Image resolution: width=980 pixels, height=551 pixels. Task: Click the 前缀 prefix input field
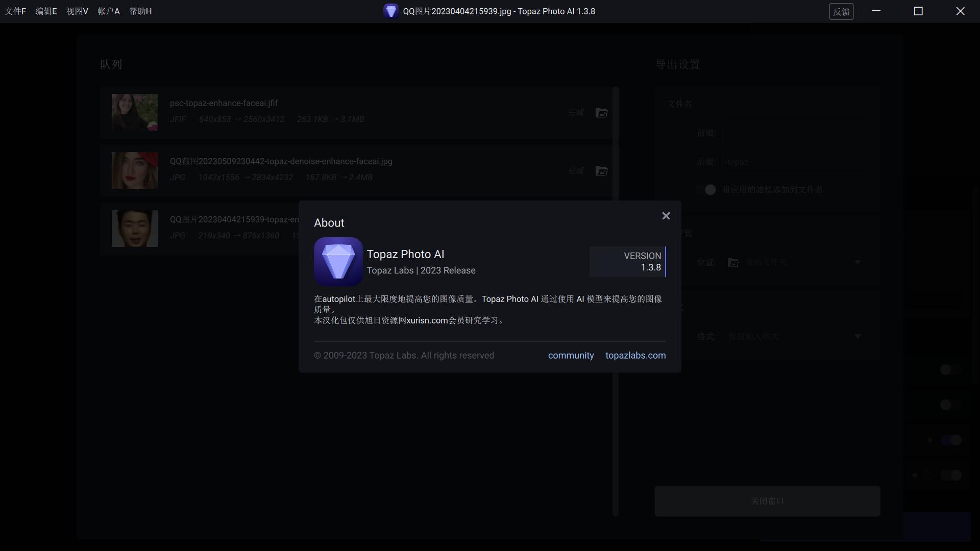pos(795,133)
